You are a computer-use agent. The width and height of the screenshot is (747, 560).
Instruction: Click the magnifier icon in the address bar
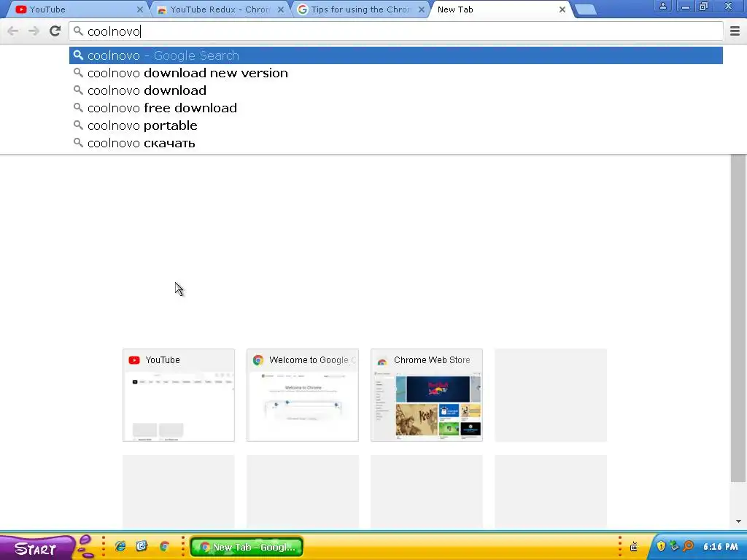pos(78,31)
